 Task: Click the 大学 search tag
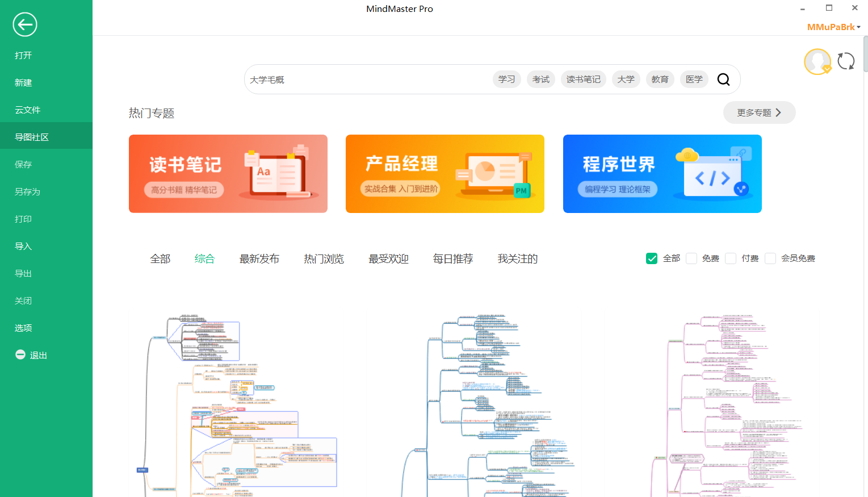626,80
